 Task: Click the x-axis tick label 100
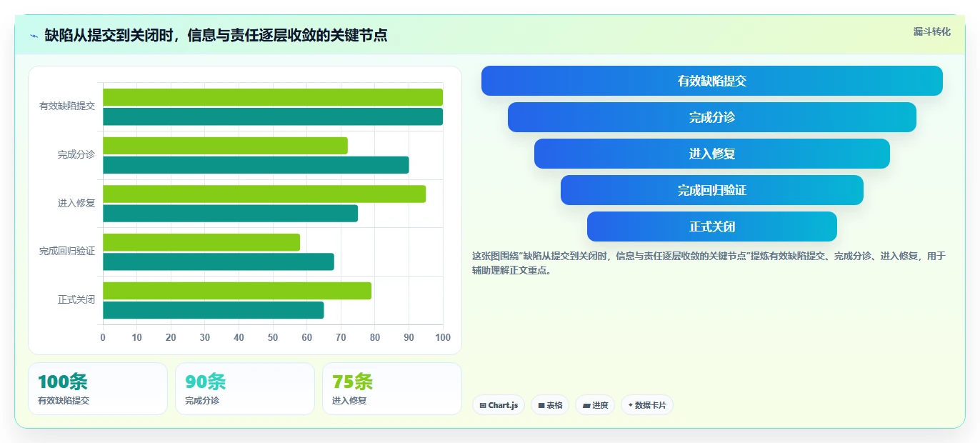tap(443, 337)
